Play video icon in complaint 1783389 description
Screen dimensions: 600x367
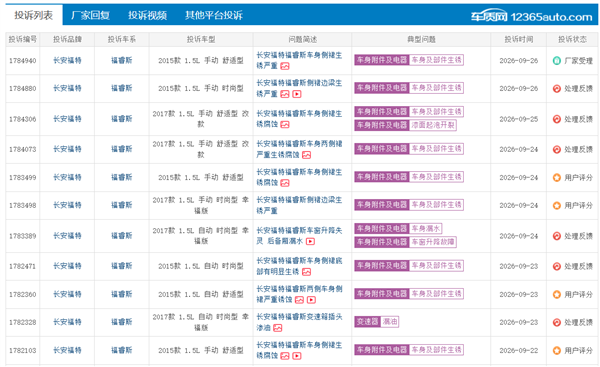(310, 241)
